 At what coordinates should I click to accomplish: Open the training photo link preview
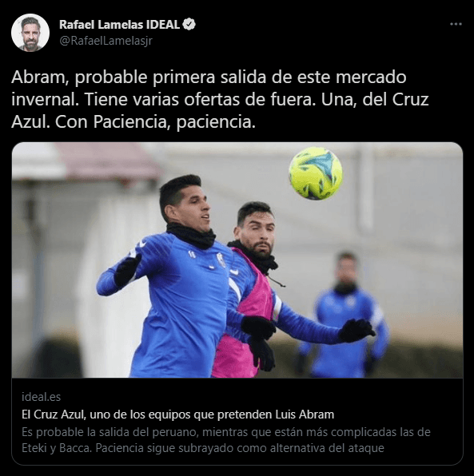point(237,260)
